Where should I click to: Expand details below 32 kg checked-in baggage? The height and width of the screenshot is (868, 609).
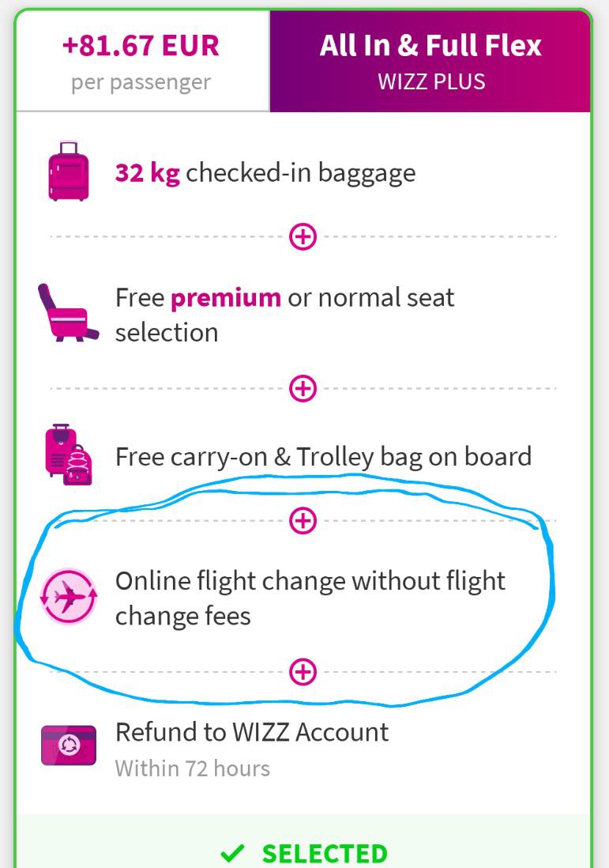click(x=303, y=236)
